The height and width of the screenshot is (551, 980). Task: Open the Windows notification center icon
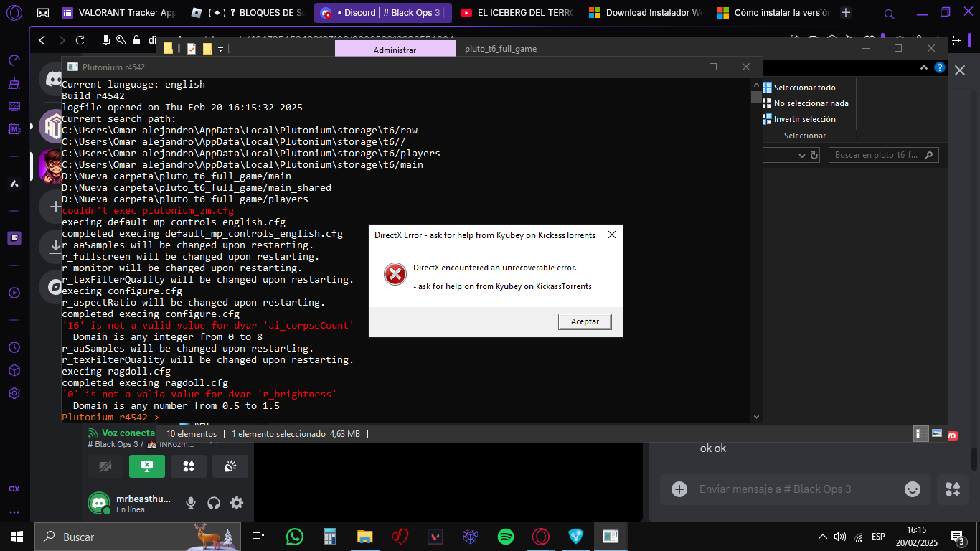[958, 537]
